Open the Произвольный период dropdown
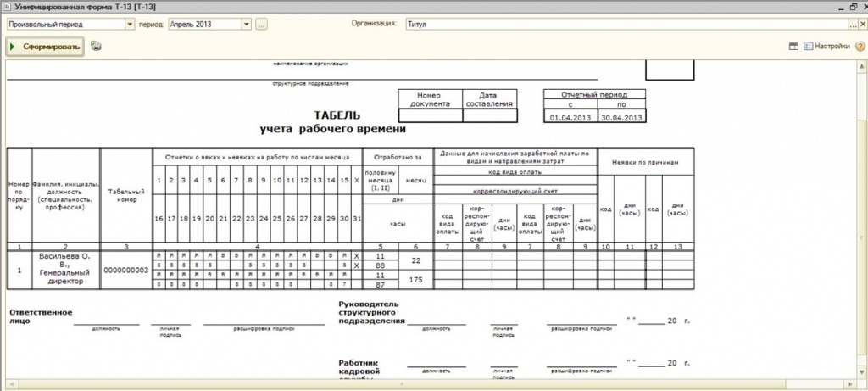 pos(130,25)
